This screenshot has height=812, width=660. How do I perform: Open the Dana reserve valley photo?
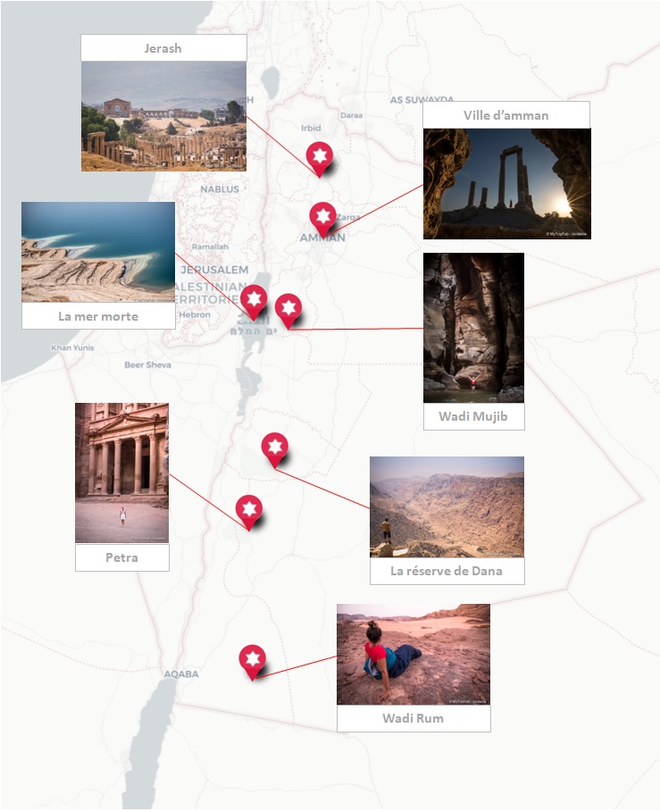(x=447, y=507)
